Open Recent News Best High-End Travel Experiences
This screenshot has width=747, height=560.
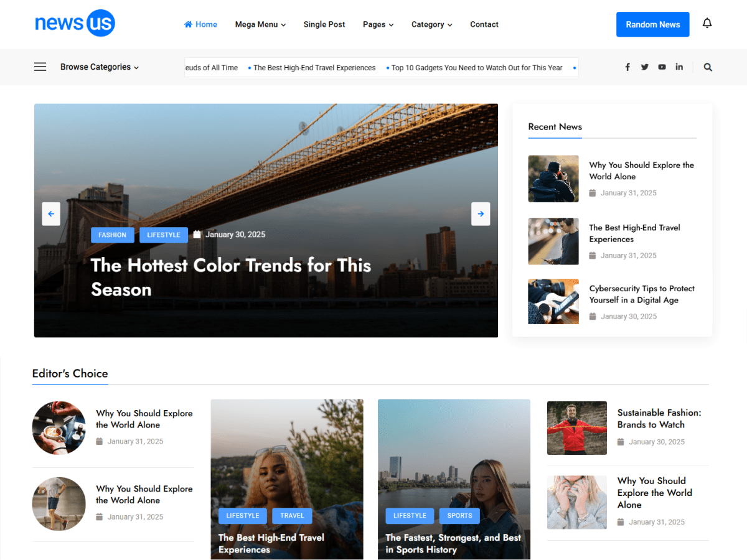point(635,233)
